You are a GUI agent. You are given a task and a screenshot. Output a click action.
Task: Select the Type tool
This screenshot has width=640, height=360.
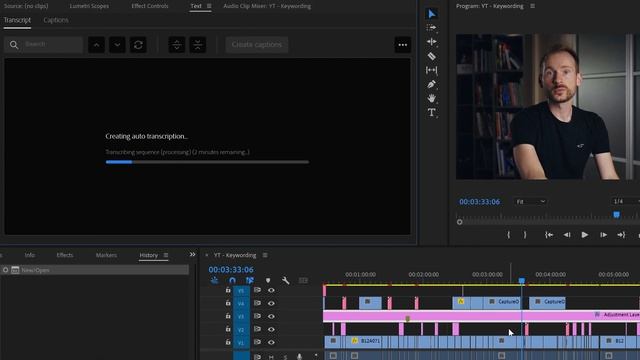(x=431, y=113)
